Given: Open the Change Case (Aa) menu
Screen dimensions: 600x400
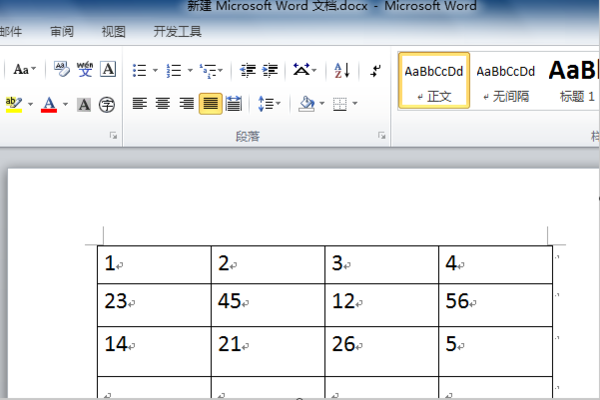Looking at the screenshot, I should click(x=24, y=70).
